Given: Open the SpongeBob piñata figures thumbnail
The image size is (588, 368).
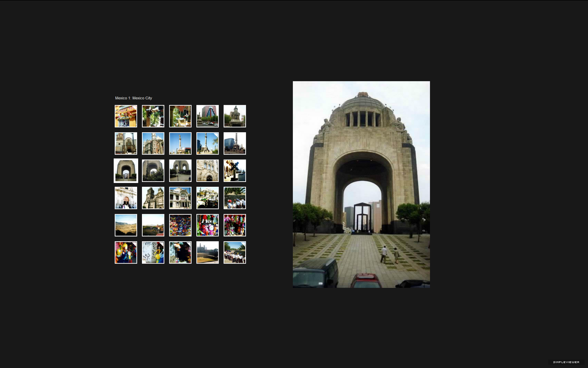Looking at the screenshot, I should [x=126, y=252].
